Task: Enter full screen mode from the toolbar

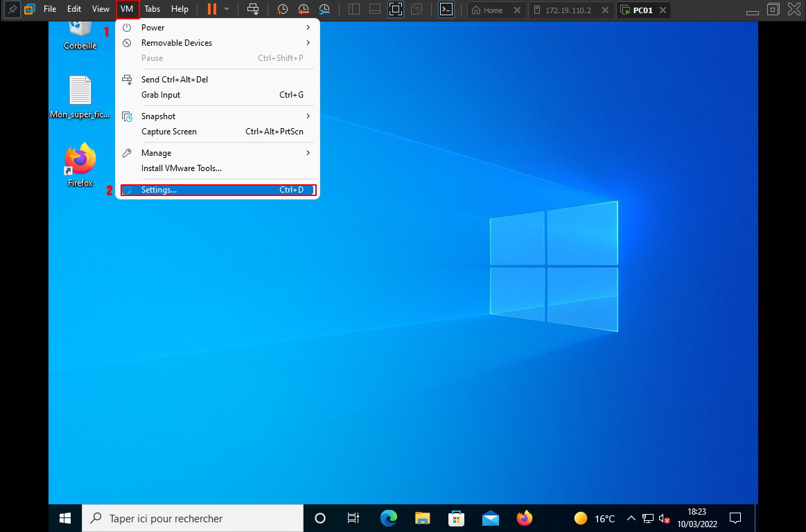Action: [x=395, y=10]
